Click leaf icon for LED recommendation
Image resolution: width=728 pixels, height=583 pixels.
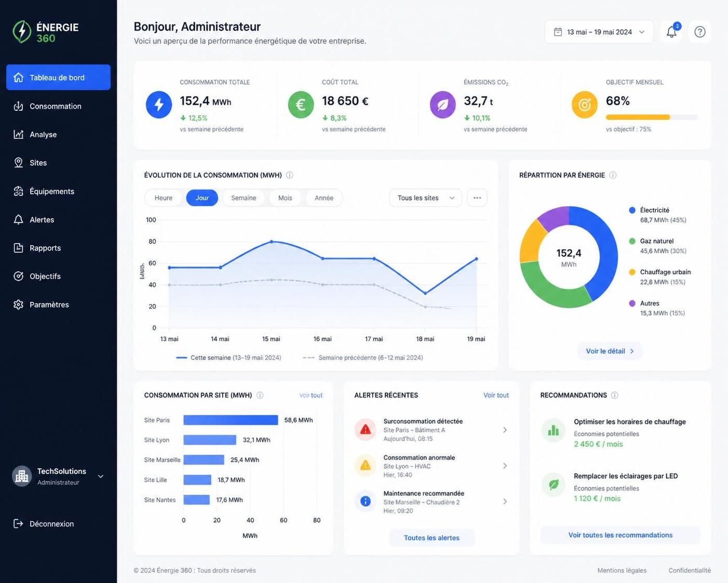[554, 484]
